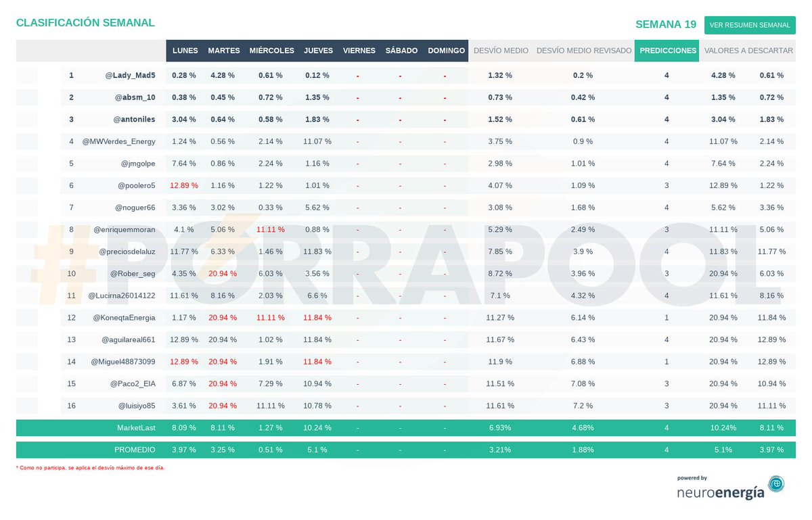Screen dimensions: 812x520
Task: Click @enriquemmoran red Miércoles 11.11 %
Action: [271, 229]
